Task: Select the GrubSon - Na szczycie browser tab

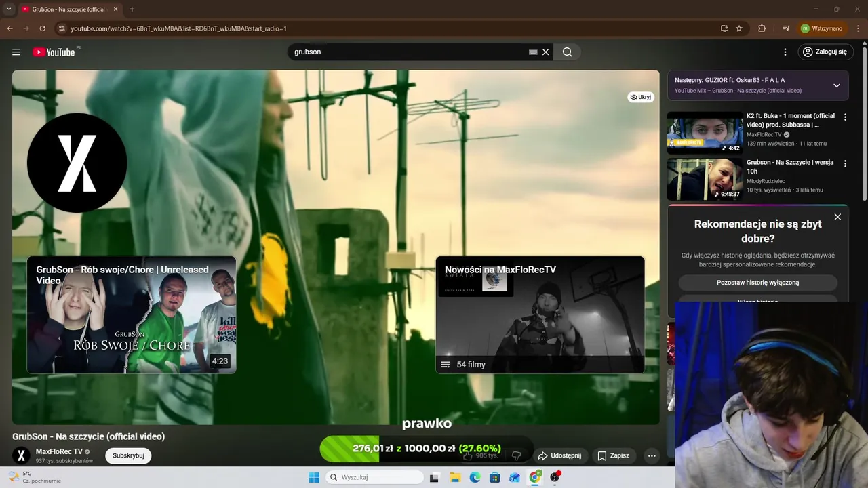Action: click(69, 9)
